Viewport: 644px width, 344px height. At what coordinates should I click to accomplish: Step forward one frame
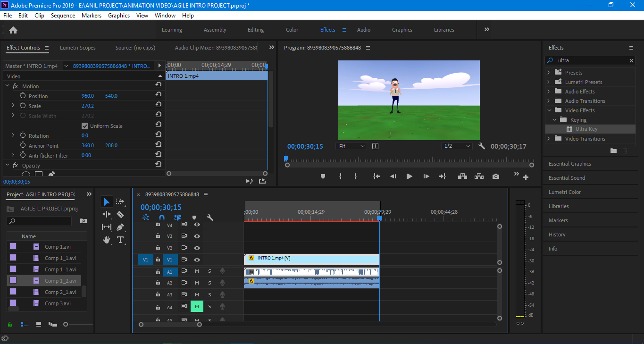pyautogui.click(x=426, y=176)
